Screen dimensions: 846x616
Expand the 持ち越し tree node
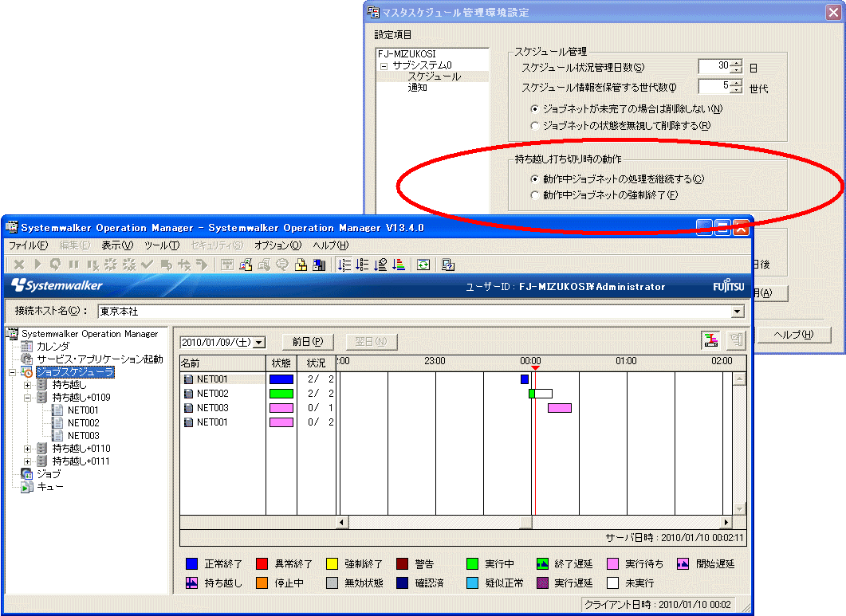click(x=28, y=385)
